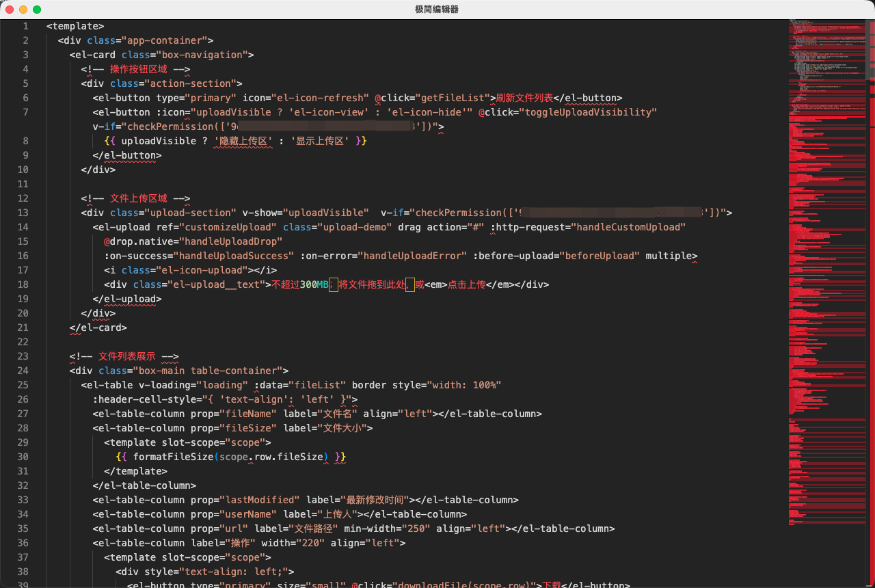Click the "multiple" attribute on el-upload

(669, 256)
